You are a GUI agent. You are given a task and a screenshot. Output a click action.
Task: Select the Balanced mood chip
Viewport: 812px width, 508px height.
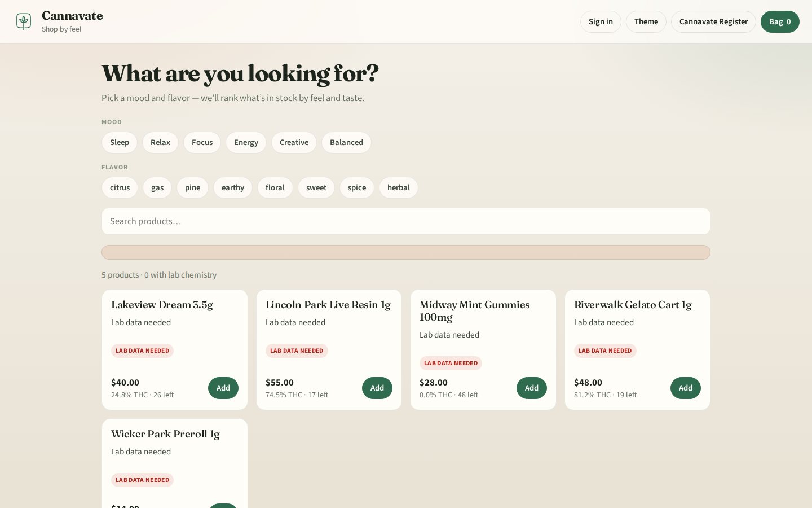tap(346, 142)
